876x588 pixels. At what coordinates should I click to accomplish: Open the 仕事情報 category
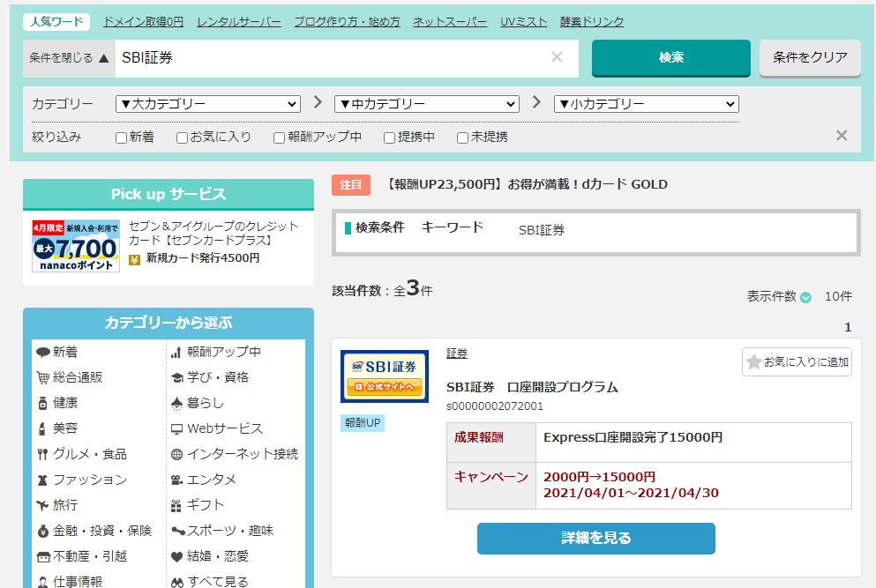pos(70,581)
